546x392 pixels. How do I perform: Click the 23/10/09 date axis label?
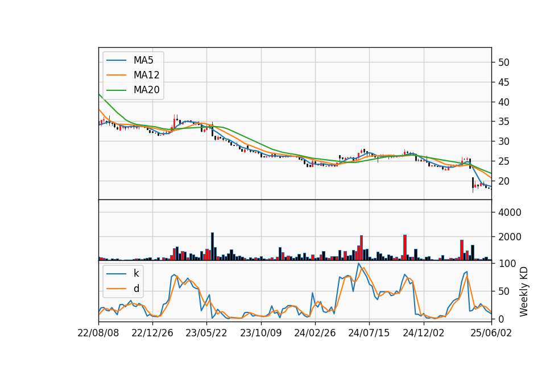(261, 333)
